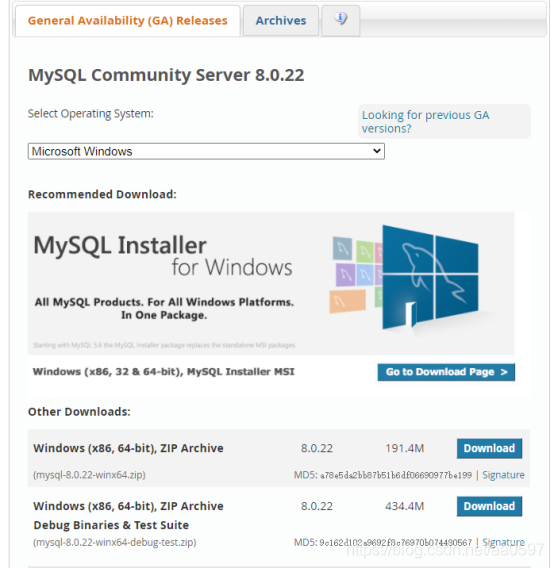Open the Select Operating System dropdown
Screen dimensions: 554x568
[206, 151]
